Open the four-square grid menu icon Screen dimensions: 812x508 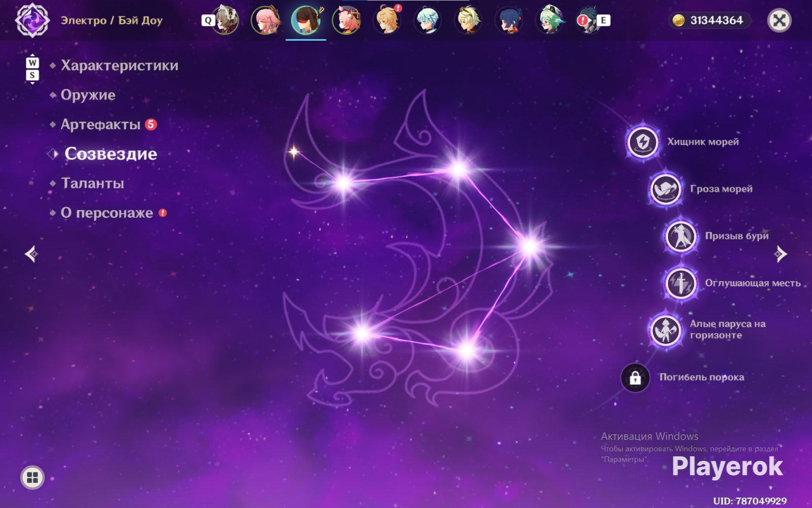[32, 478]
